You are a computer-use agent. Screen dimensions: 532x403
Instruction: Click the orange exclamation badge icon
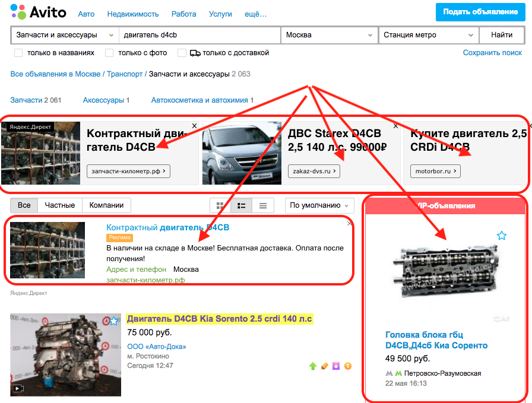348,366
